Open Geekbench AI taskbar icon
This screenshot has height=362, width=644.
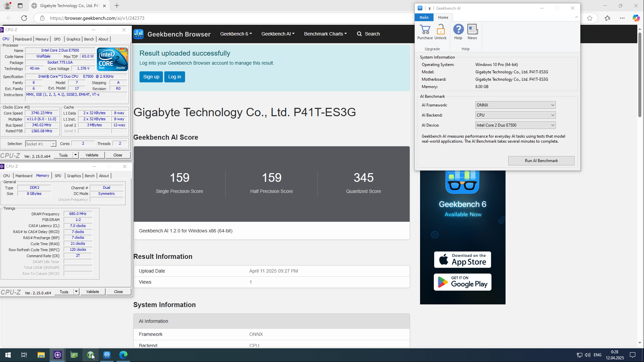pos(107,355)
